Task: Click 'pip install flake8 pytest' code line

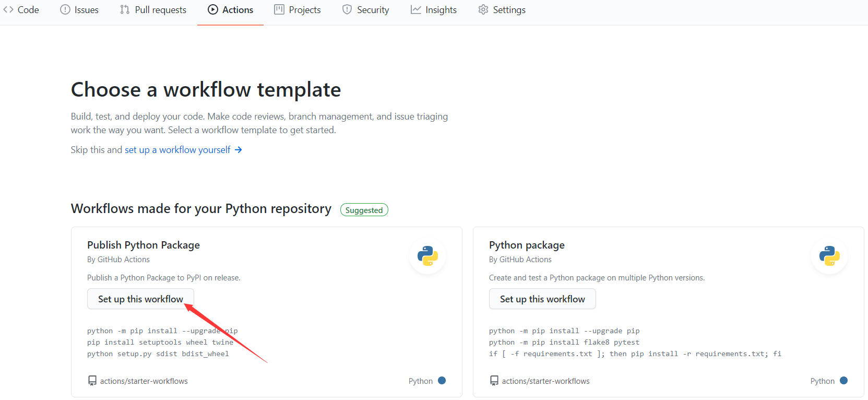Action: click(564, 343)
